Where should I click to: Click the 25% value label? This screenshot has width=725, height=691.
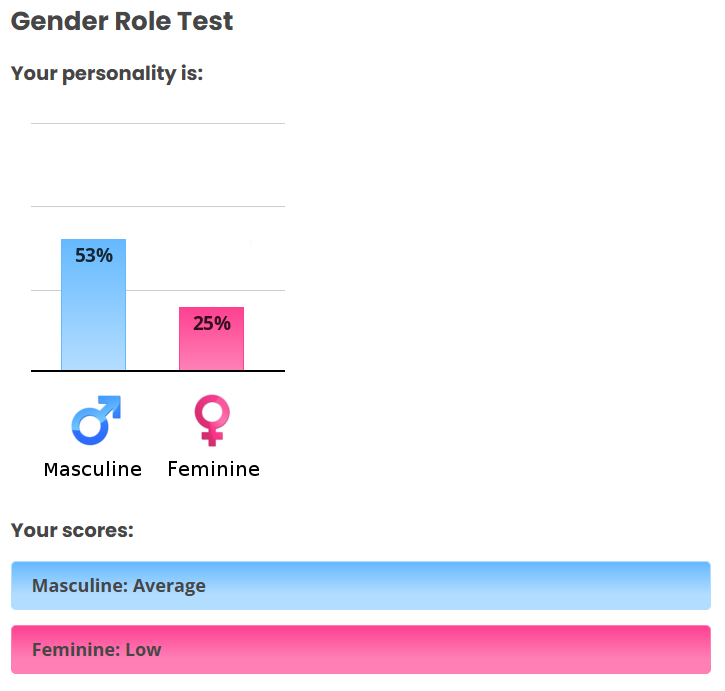tap(211, 323)
